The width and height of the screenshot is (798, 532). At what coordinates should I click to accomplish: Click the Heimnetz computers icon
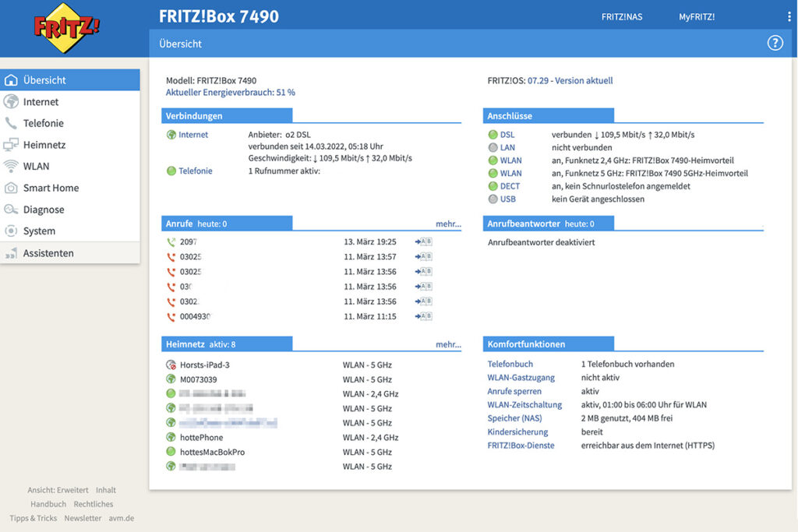tap(11, 145)
